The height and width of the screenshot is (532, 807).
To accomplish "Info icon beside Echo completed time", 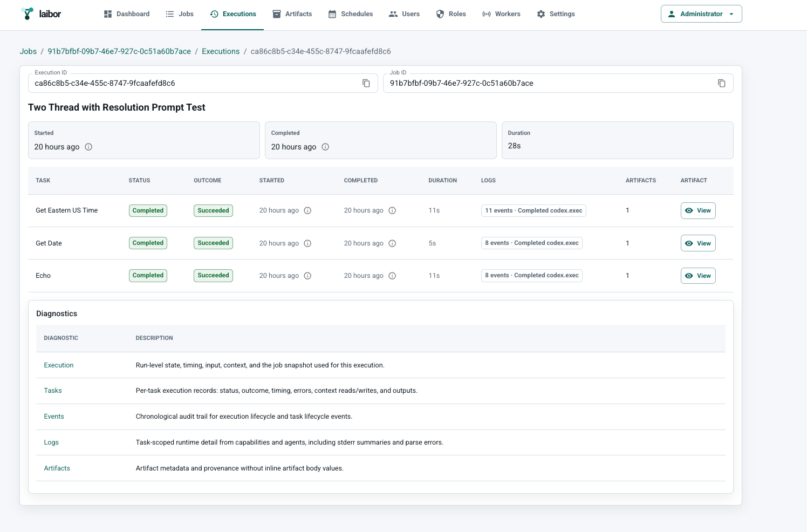I will [x=392, y=276].
